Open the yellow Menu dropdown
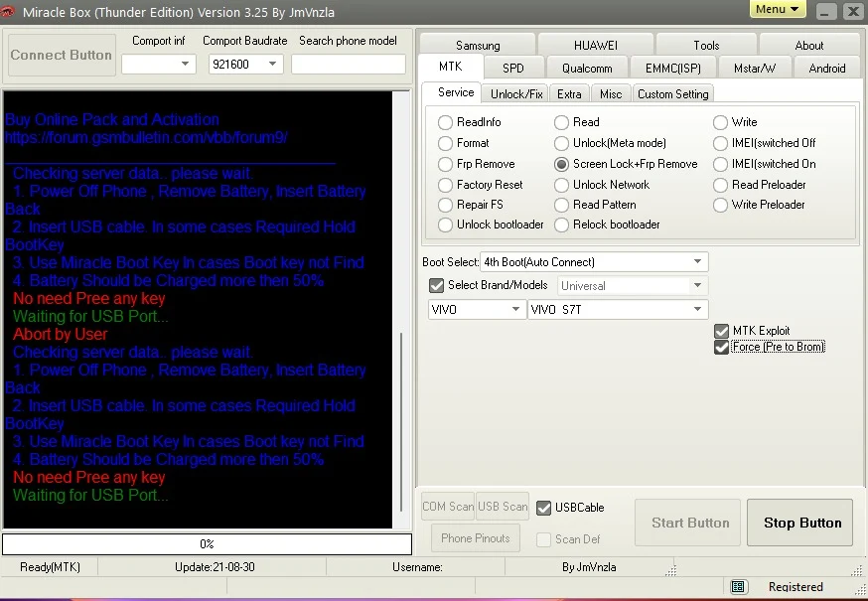Viewport: 868px width, 601px height. (x=778, y=9)
